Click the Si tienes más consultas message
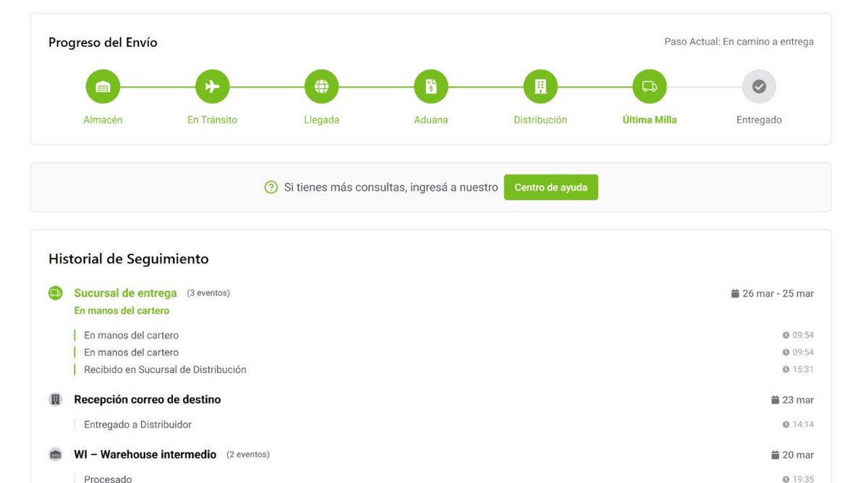This screenshot has height=483, width=868. pyautogui.click(x=391, y=187)
